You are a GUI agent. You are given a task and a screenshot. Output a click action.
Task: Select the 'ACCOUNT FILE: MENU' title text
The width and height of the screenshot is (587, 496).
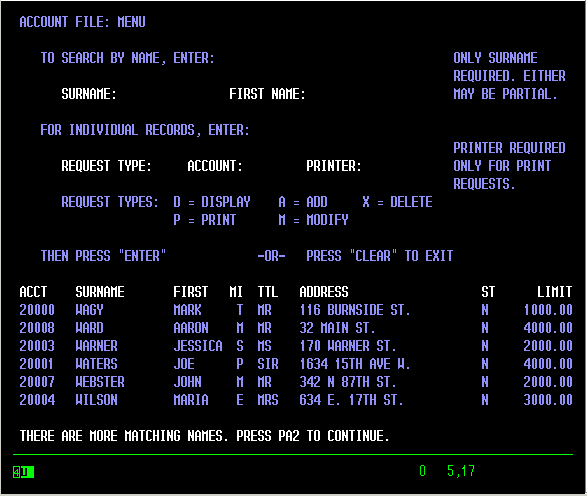pos(82,22)
